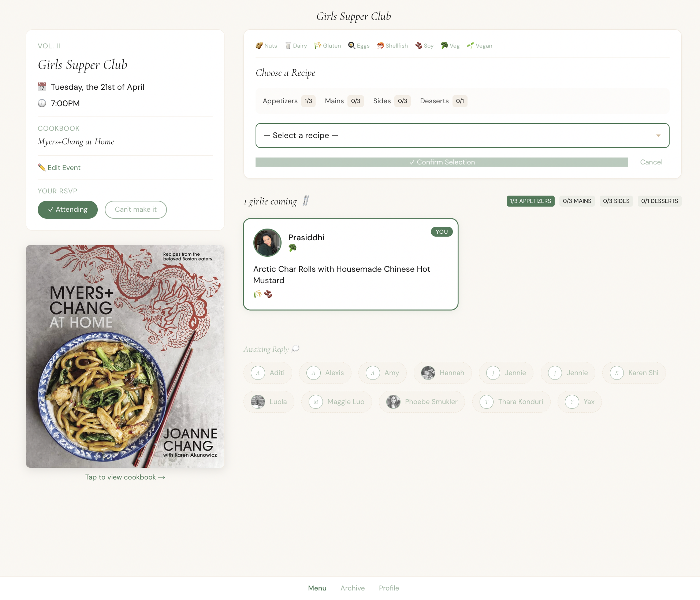Viewport: 700px width, 600px height.
Task: Click the pencil icon next to Edit Event
Action: [42, 167]
